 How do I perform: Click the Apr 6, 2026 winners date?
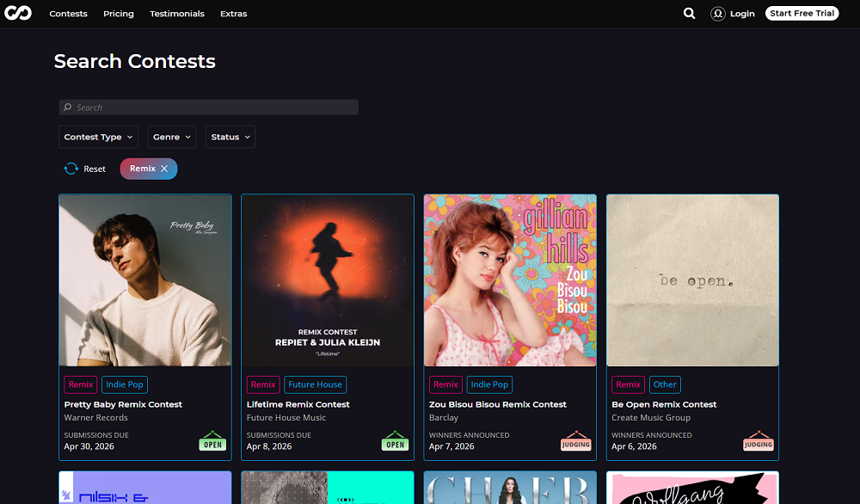coord(635,446)
